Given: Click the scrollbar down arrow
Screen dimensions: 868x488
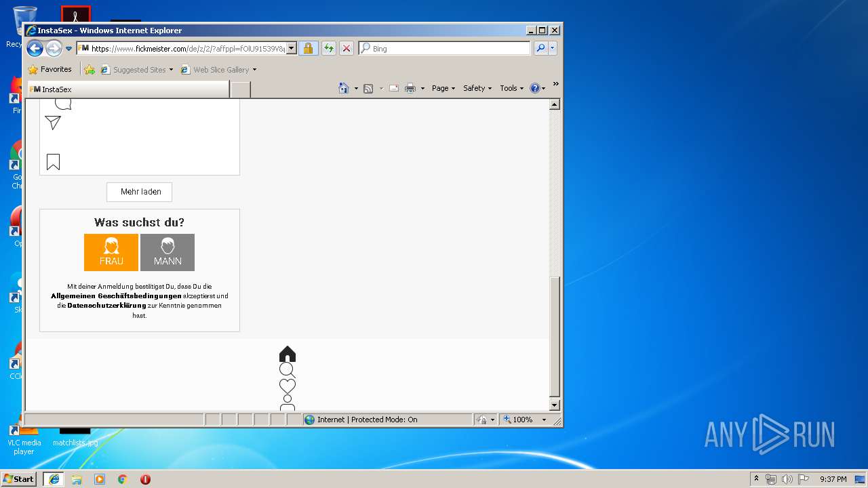Looking at the screenshot, I should 555,405.
